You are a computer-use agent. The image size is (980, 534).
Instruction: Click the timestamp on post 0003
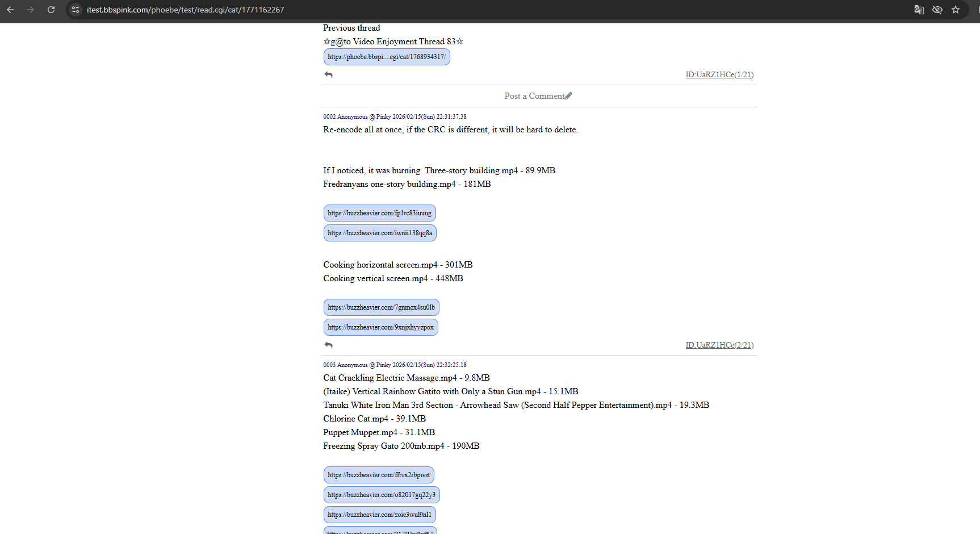point(429,365)
